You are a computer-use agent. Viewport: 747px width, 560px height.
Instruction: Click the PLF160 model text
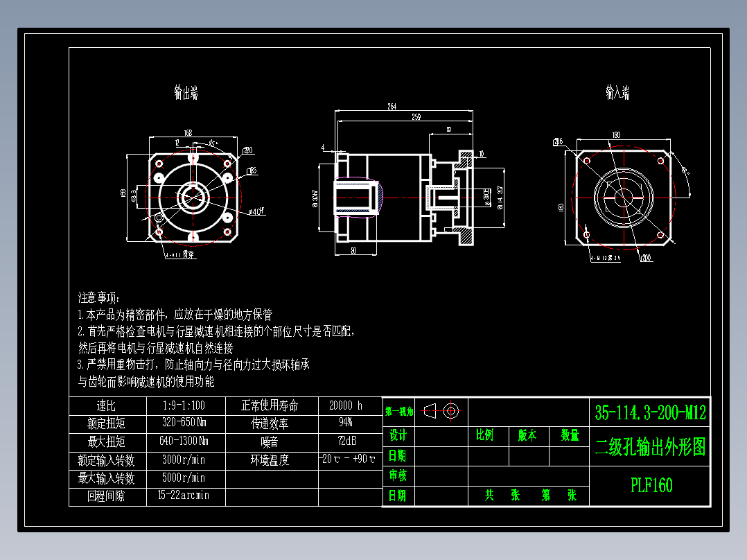pyautogui.click(x=651, y=485)
